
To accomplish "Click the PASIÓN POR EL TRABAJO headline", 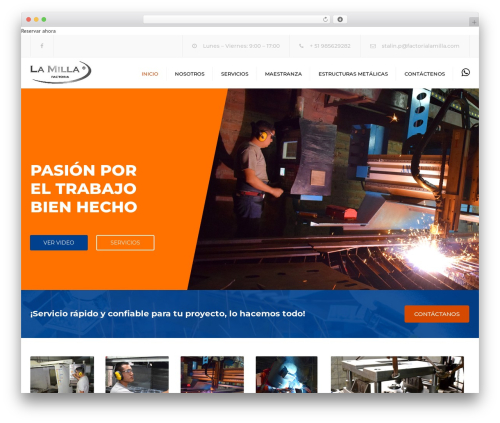I will click(x=84, y=189).
